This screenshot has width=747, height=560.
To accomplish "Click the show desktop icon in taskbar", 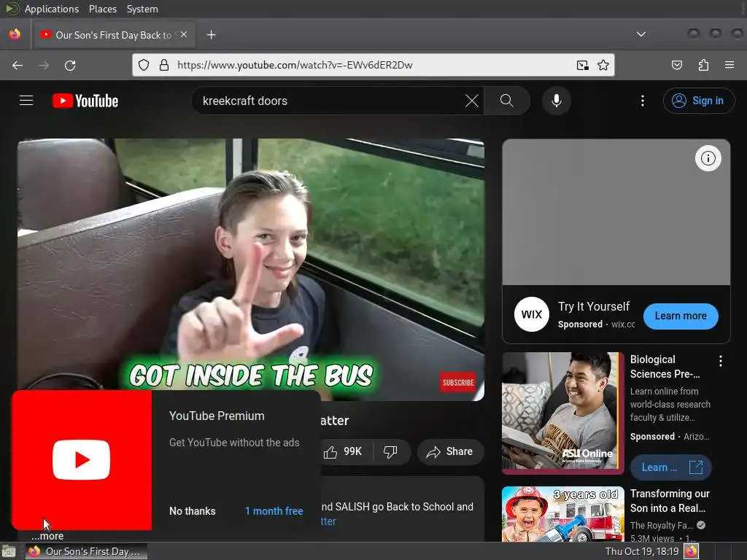I will [x=9, y=551].
